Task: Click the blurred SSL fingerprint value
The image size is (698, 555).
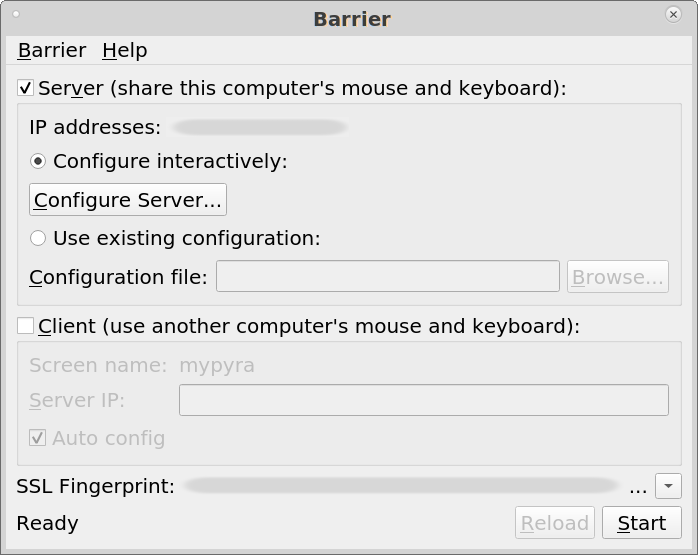Action: click(402, 486)
